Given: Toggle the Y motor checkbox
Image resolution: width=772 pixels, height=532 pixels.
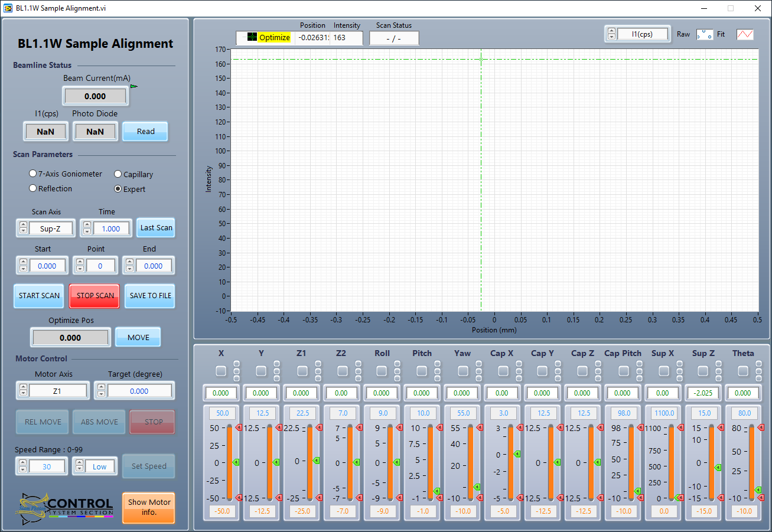Looking at the screenshot, I should [261, 371].
